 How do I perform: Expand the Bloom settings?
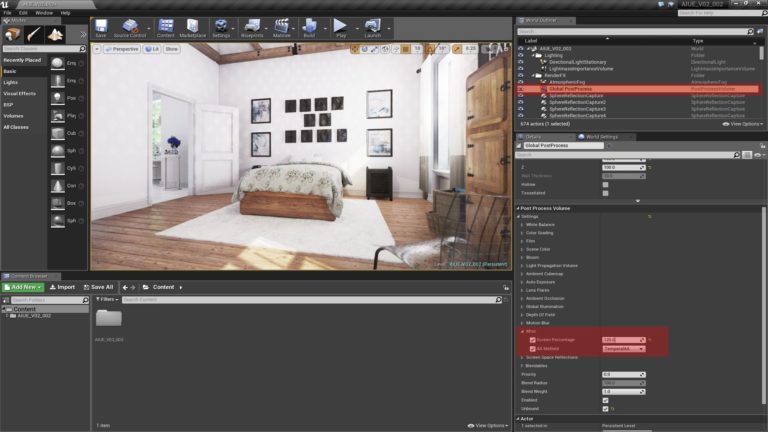[x=522, y=258]
